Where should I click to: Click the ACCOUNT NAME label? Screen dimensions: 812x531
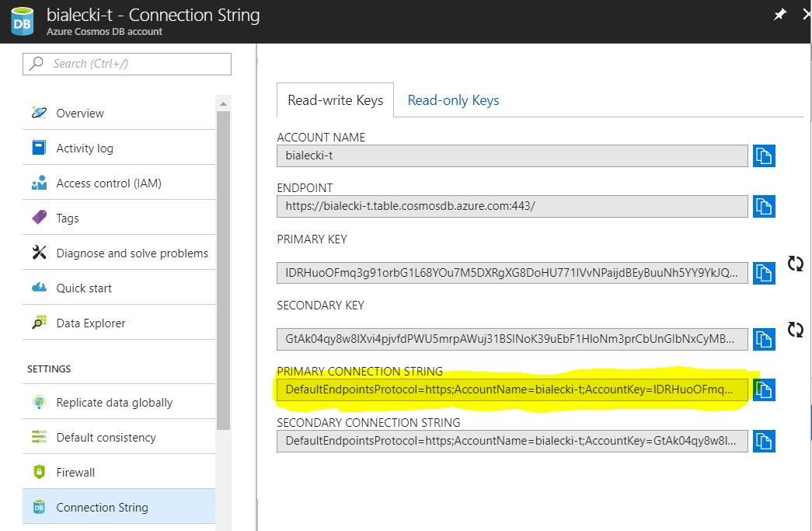(x=321, y=138)
